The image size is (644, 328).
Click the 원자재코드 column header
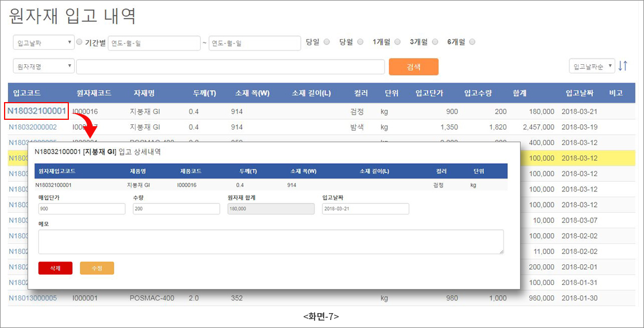pos(94,93)
